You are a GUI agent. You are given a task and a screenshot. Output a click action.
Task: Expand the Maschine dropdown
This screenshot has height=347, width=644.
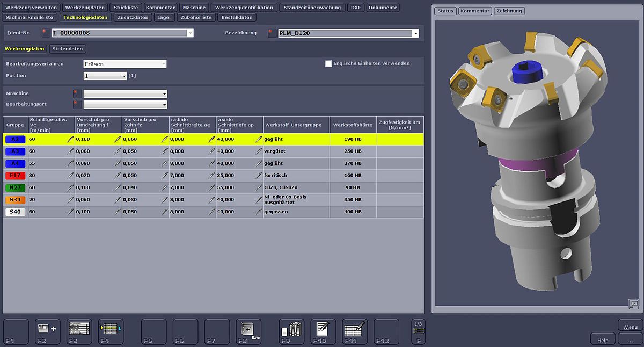point(125,93)
